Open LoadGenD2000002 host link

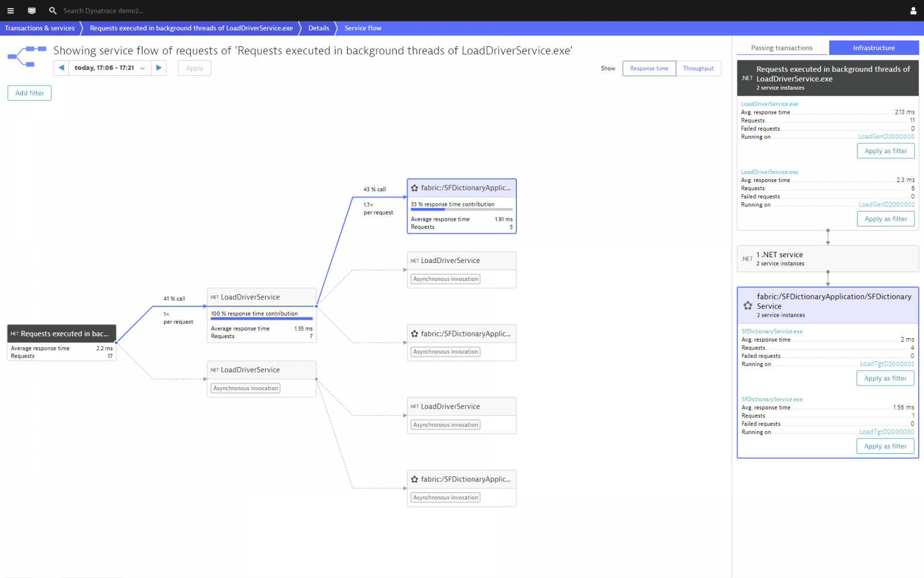pyautogui.click(x=886, y=205)
